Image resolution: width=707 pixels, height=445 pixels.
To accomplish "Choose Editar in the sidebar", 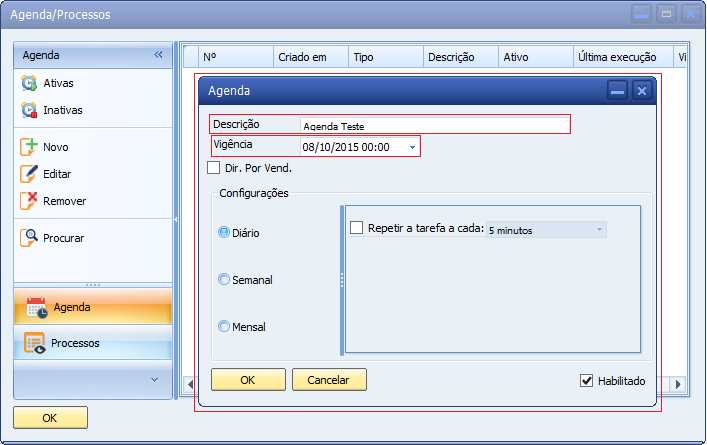I will 57,174.
